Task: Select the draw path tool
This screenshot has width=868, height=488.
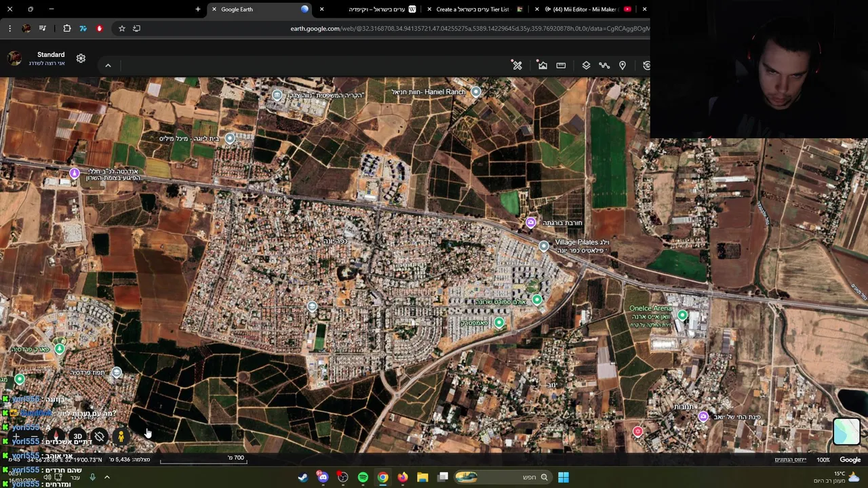Action: (x=604, y=65)
